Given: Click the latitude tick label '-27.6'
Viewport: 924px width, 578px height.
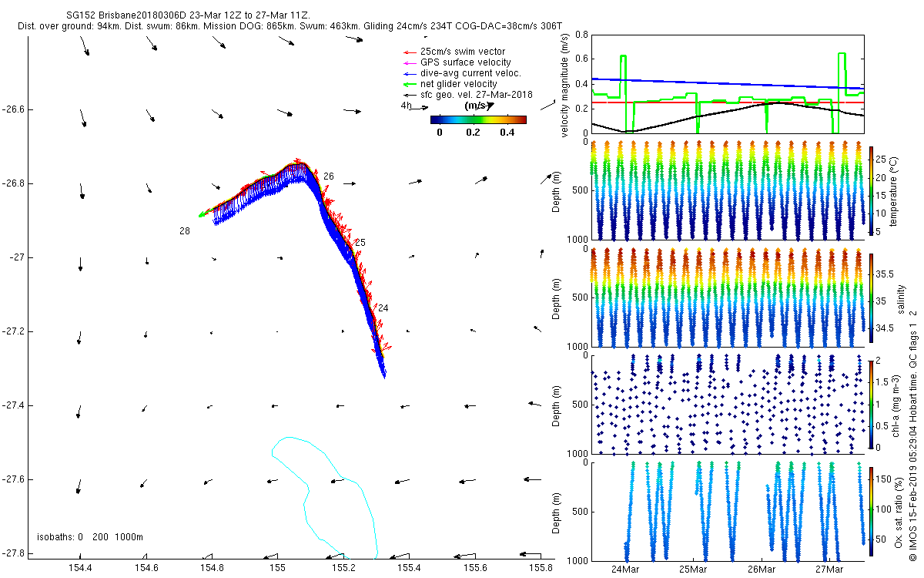Looking at the screenshot, I should coord(13,479).
